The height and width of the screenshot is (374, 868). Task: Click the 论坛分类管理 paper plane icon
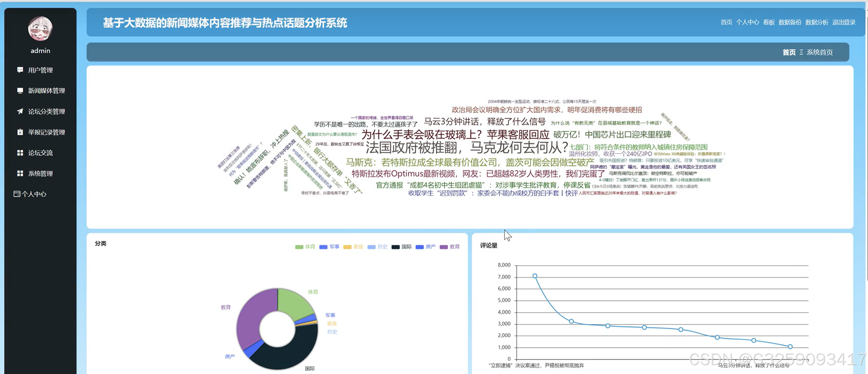(x=20, y=111)
